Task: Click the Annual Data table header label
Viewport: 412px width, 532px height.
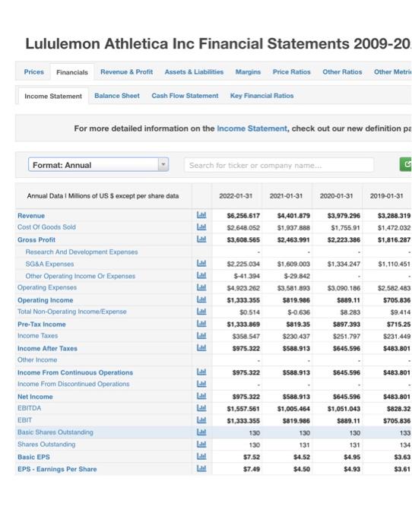Action: pos(103,196)
